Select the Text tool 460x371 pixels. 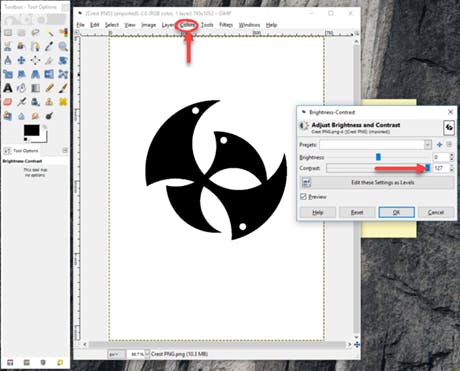point(8,88)
